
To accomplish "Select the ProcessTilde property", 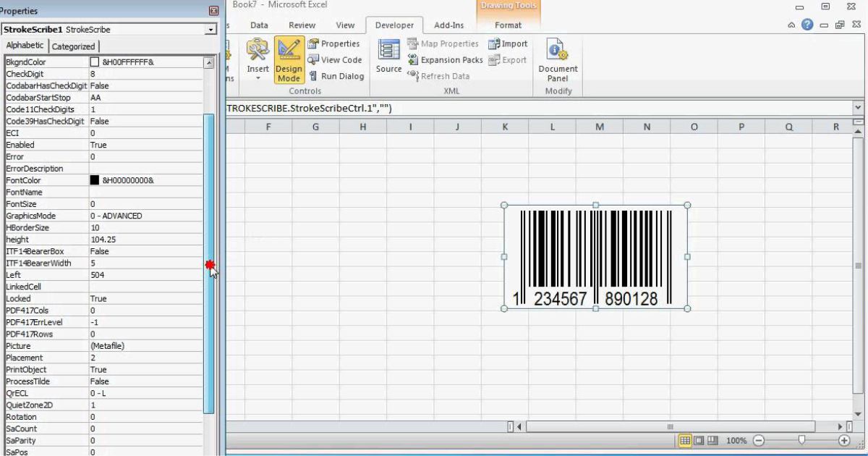I will tap(103, 381).
